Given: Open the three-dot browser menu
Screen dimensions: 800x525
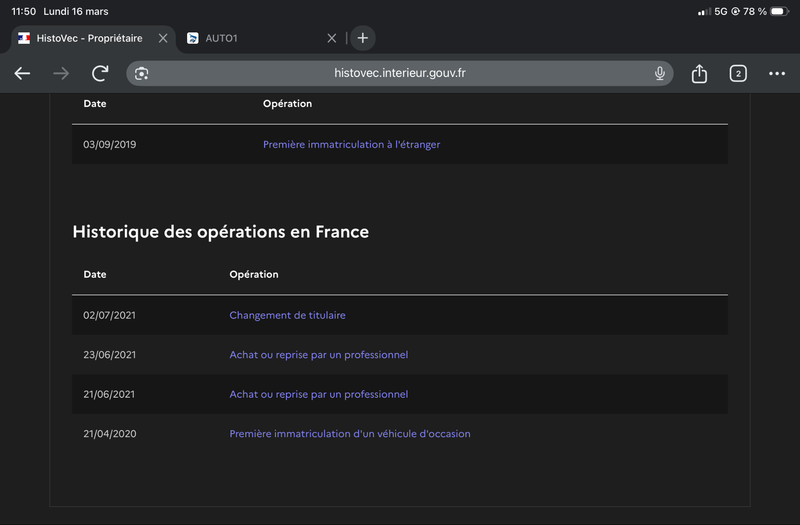Looking at the screenshot, I should [777, 73].
